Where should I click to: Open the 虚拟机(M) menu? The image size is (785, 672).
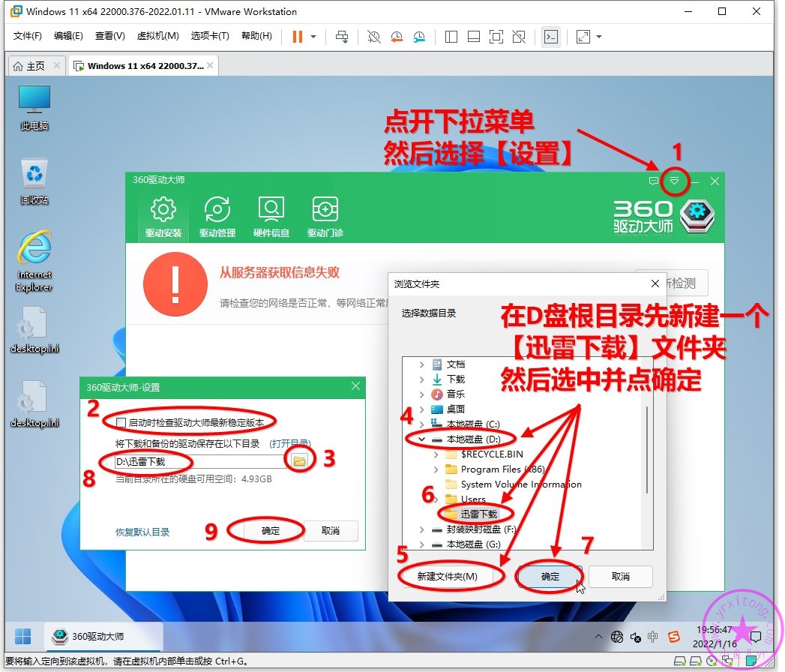[158, 36]
